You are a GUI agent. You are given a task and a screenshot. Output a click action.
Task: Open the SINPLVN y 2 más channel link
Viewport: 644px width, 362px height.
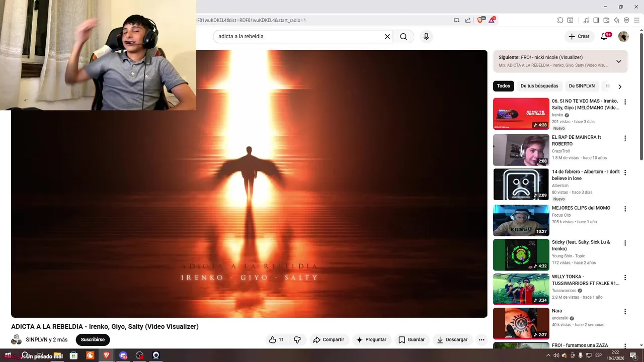pos(47,340)
